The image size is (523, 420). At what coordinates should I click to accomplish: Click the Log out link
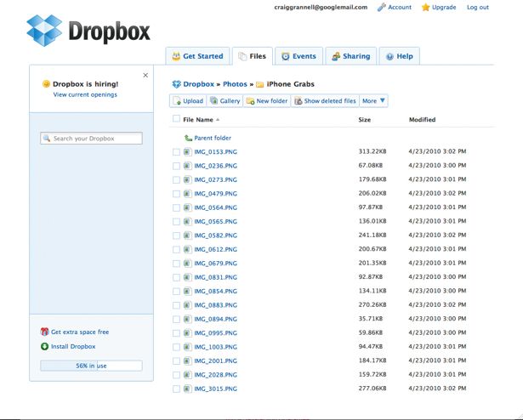point(478,8)
